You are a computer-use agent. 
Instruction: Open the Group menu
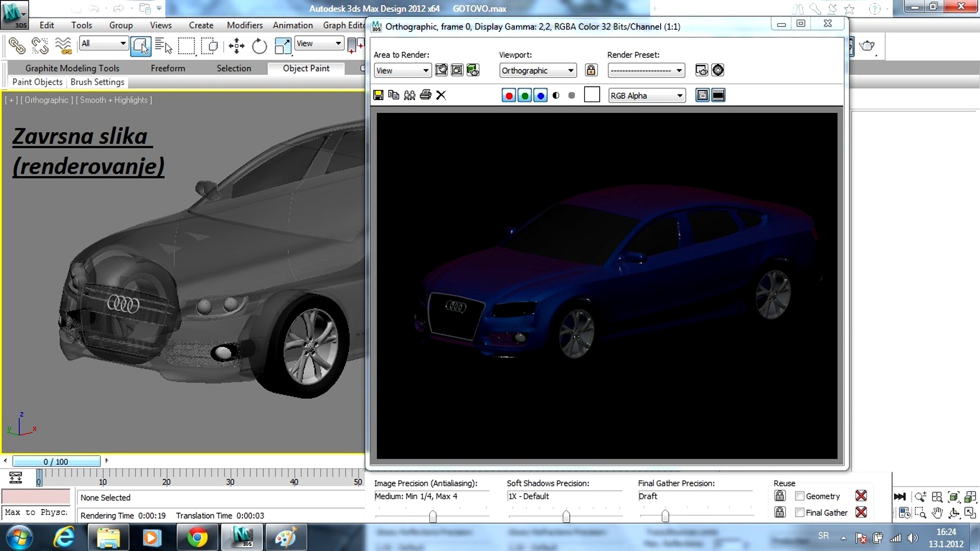[121, 25]
